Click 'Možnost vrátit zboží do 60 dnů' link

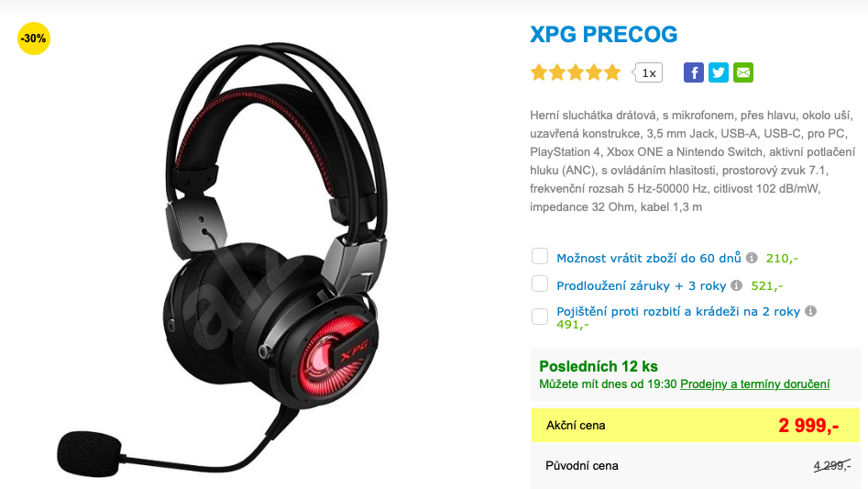pos(649,258)
